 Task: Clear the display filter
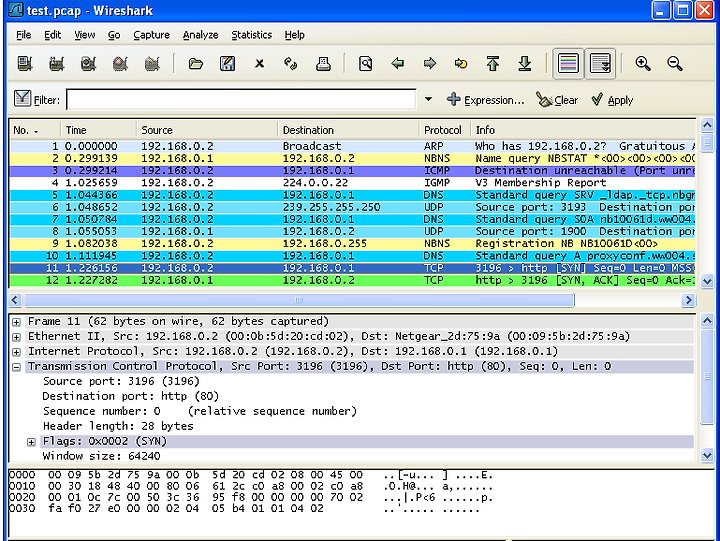[557, 100]
